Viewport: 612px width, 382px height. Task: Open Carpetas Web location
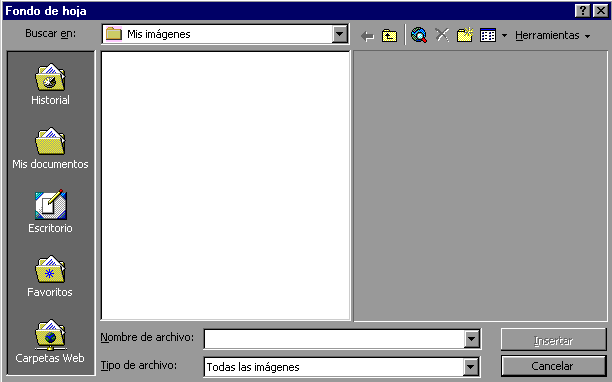(50, 341)
